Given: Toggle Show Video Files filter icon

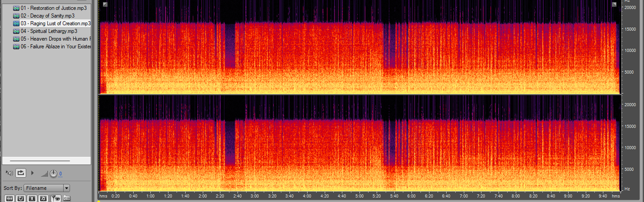Looking at the screenshot, I should tap(32, 198).
